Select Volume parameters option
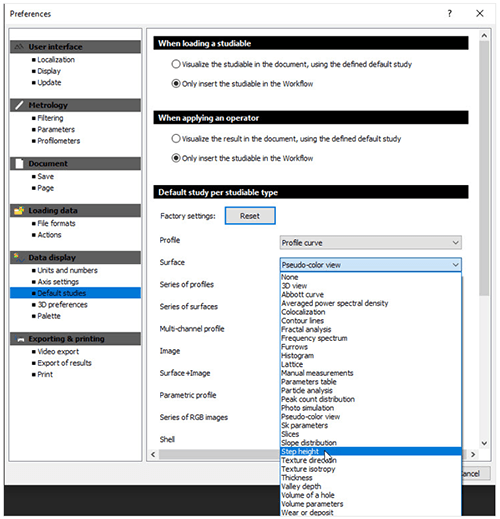500x519 pixels. (371, 504)
